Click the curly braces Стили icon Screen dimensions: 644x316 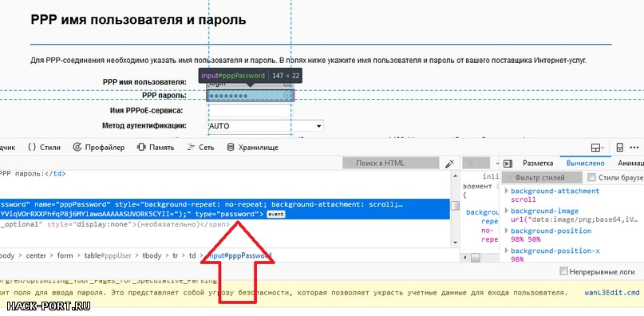point(32,148)
